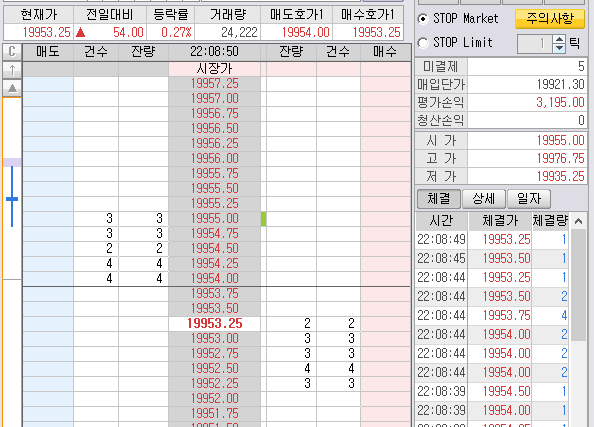Click the green marker beside 19955.00
The height and width of the screenshot is (427, 594).
pyautogui.click(x=264, y=219)
